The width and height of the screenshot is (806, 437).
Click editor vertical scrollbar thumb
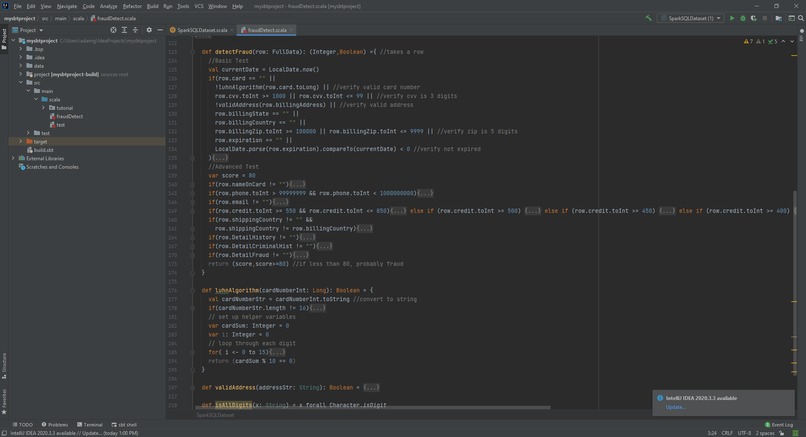pos(795,283)
